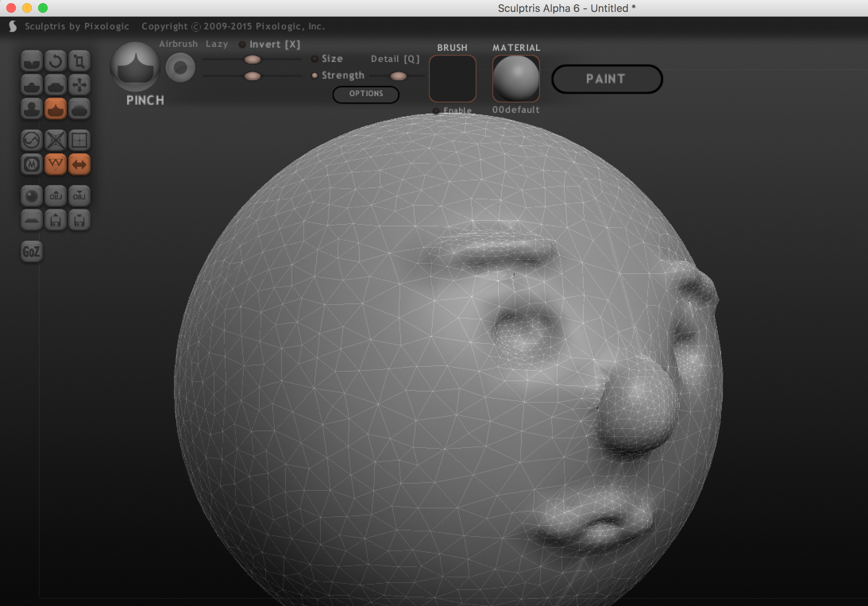Toggle the brush Enable dot

click(436, 111)
